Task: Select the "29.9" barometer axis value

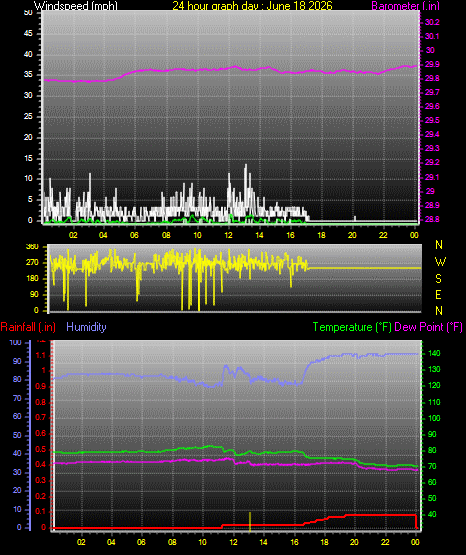Action: pyautogui.click(x=432, y=64)
